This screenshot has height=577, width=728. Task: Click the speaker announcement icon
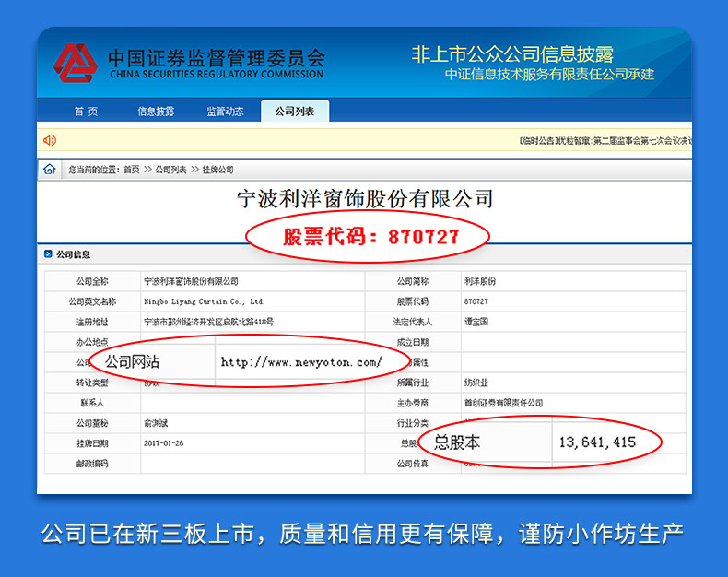click(50, 140)
